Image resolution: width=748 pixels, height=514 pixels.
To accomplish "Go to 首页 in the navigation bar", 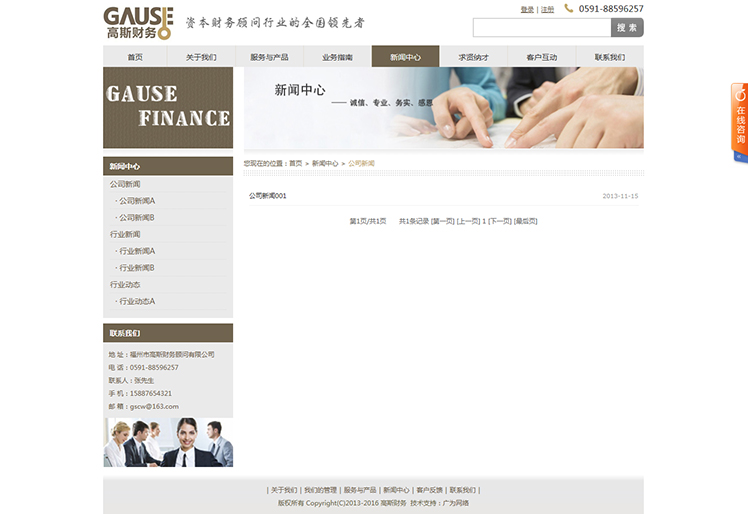I will pos(135,57).
